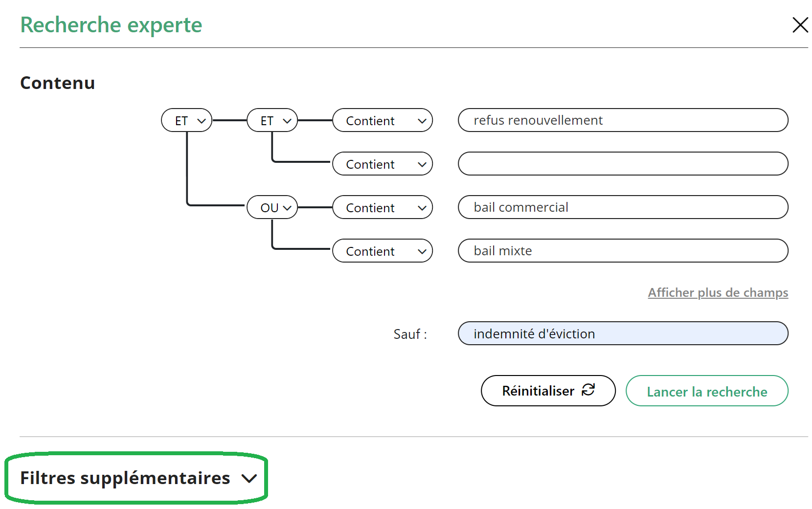Click the bail mixte text field

pos(623,251)
